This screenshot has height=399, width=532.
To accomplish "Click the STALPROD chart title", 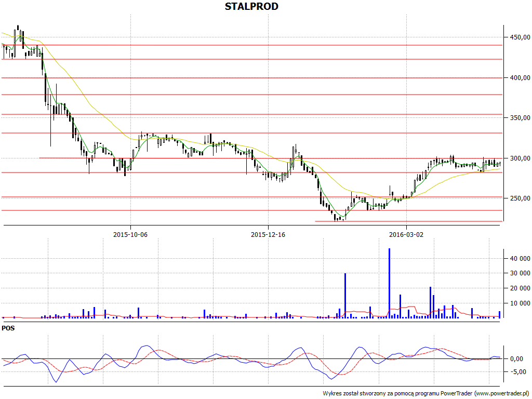I will coord(251,6).
